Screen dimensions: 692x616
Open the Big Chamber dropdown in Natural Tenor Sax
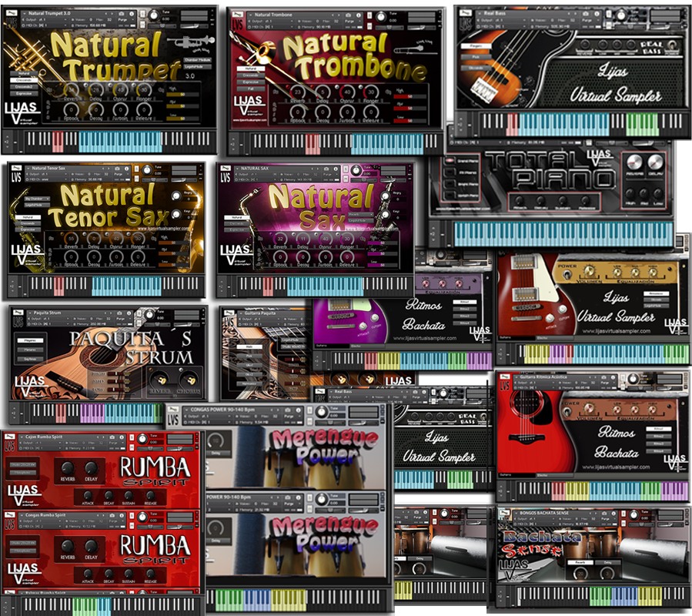(x=35, y=199)
